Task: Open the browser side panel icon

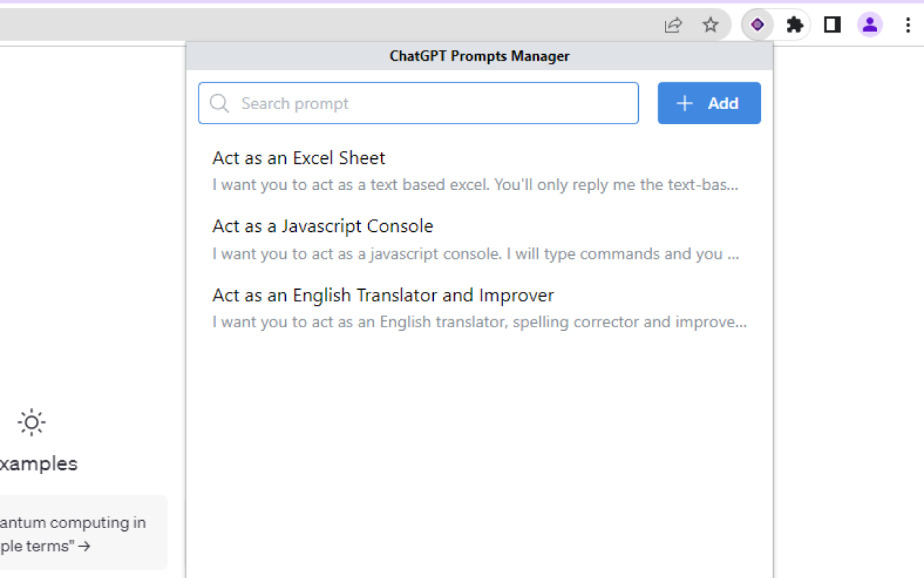Action: tap(832, 24)
